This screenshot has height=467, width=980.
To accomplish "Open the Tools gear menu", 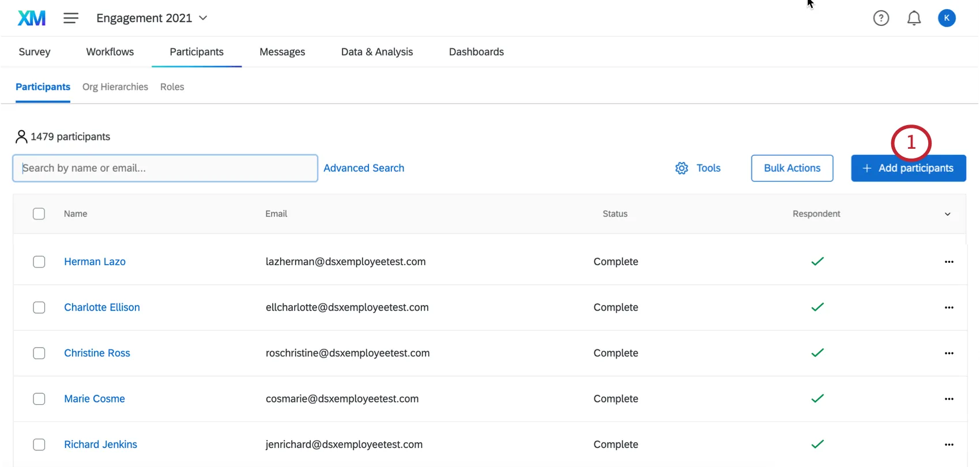I will 698,168.
